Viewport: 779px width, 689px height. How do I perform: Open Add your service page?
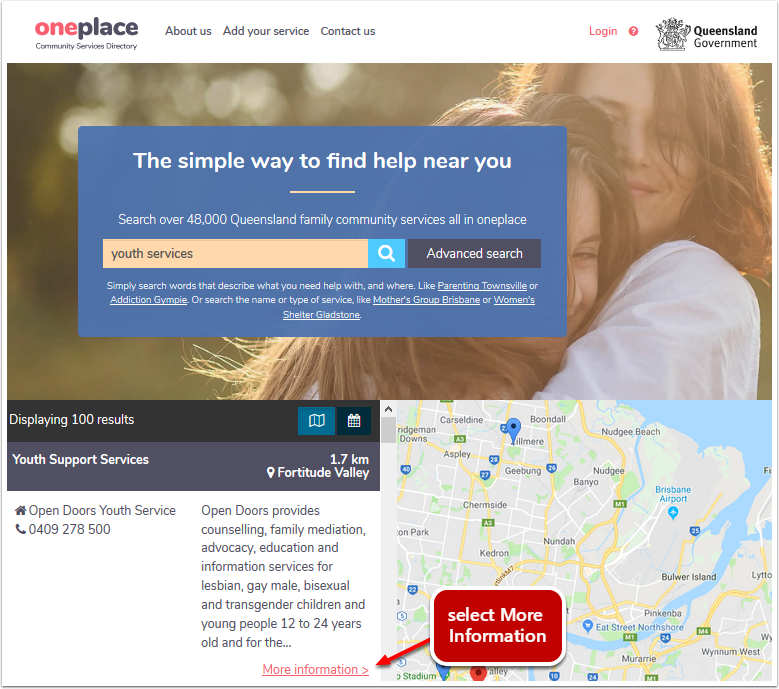[x=266, y=31]
